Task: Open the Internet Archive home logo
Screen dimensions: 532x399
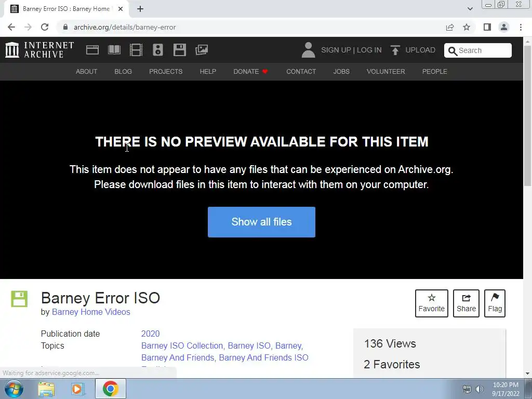Action: [39, 50]
